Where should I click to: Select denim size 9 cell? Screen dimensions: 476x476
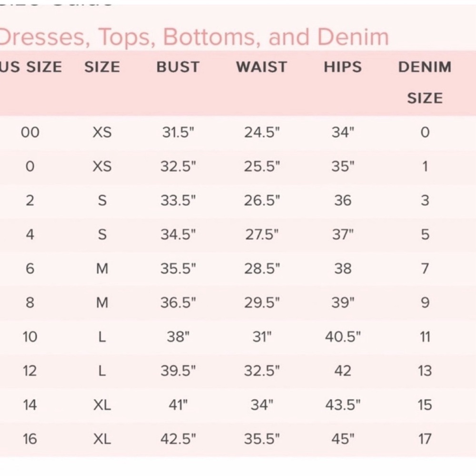425,303
